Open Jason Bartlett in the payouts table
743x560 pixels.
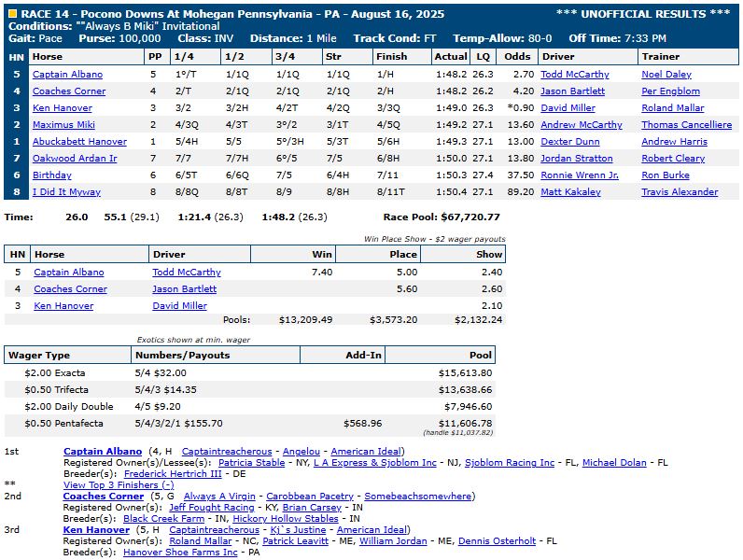(184, 289)
